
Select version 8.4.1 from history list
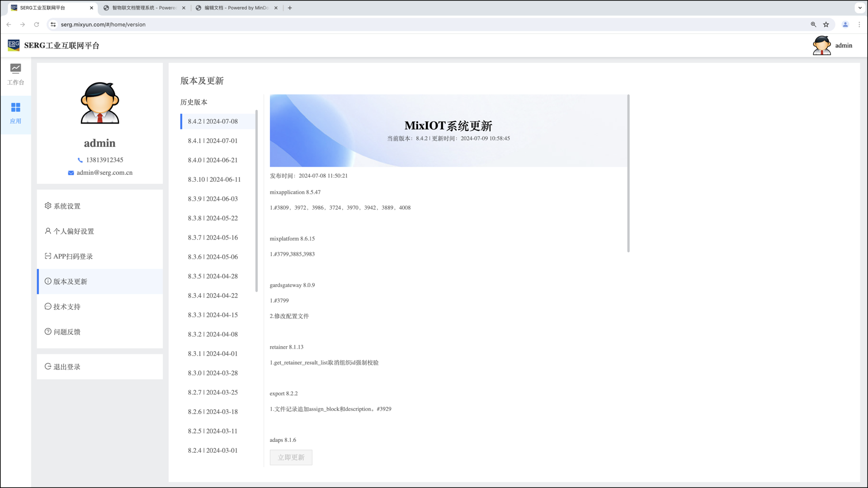coord(212,141)
